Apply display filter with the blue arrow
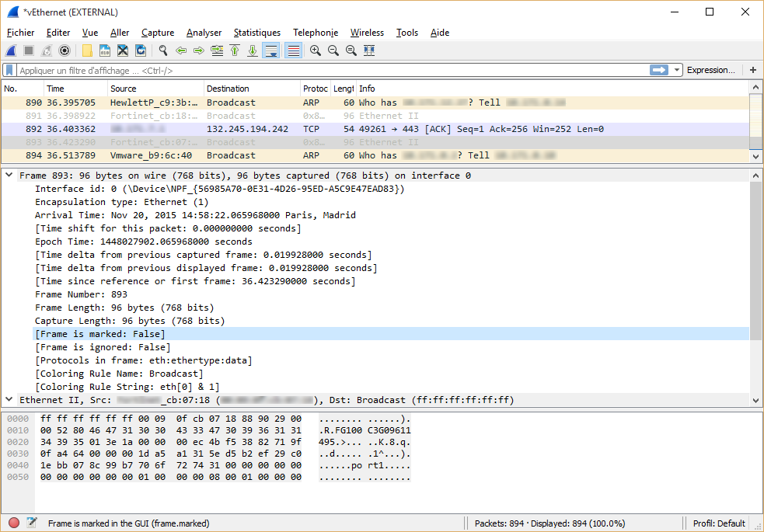This screenshot has height=532, width=764. tap(659, 70)
